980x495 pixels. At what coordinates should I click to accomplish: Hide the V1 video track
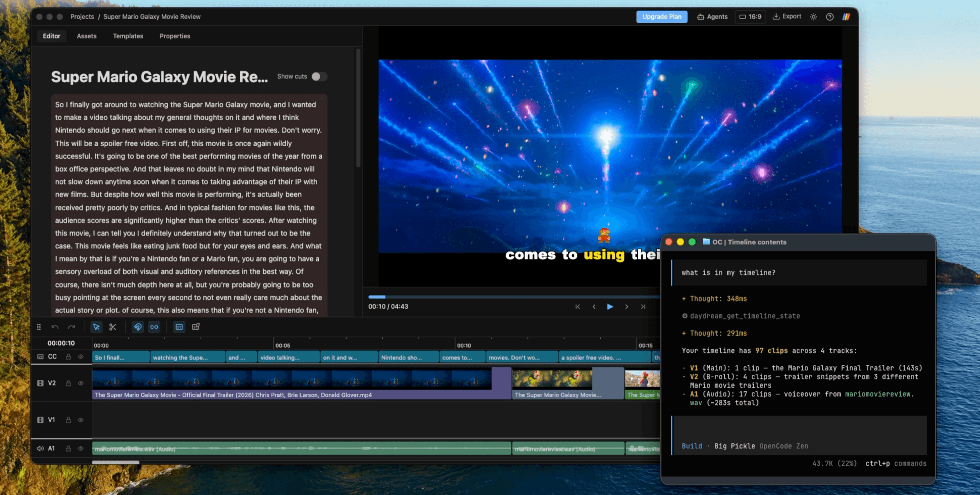point(81,420)
